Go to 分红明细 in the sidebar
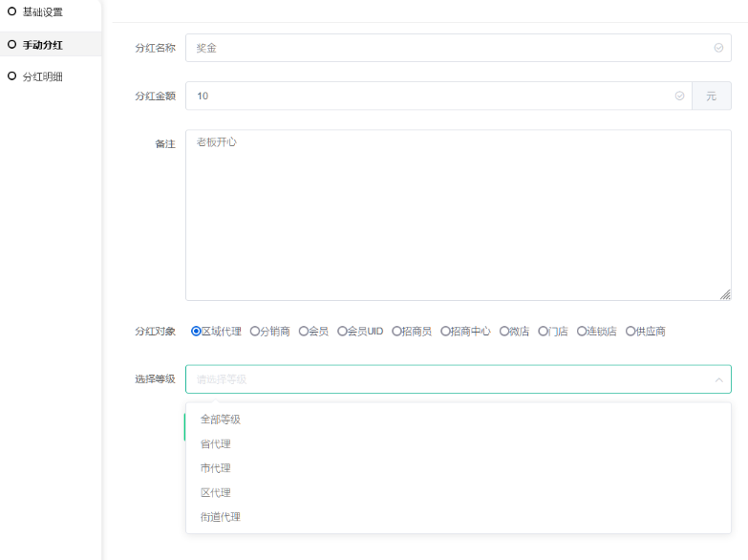Screen dimensions: 748x560 42,76
